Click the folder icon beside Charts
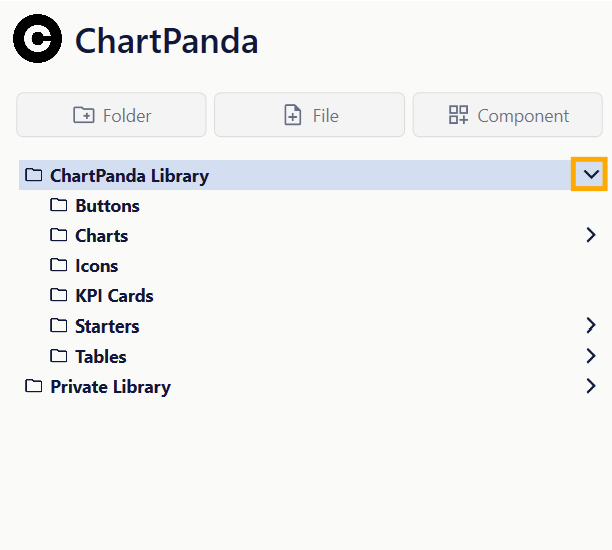The height and width of the screenshot is (550, 612). point(59,236)
